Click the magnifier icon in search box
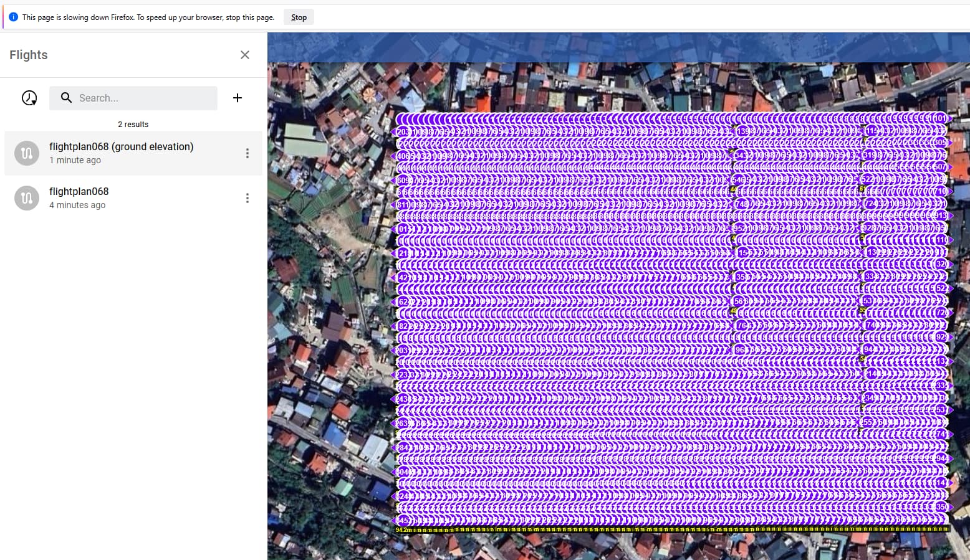970x560 pixels. [x=66, y=98]
